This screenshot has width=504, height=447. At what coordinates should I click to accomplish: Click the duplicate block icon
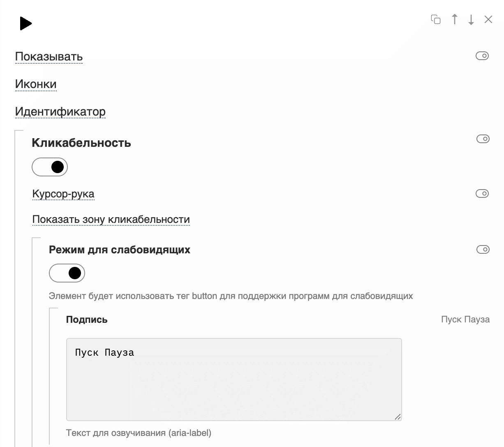point(436,19)
